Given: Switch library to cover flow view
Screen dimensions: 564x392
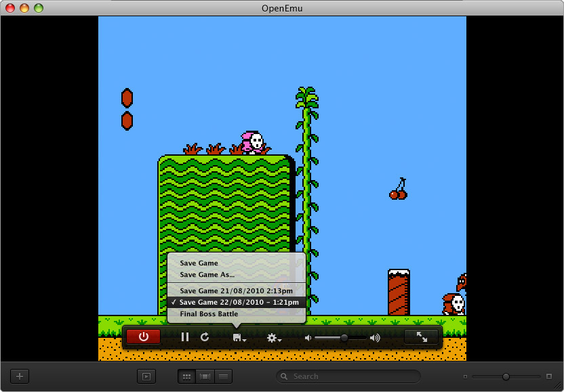Looking at the screenshot, I should pos(205,376).
